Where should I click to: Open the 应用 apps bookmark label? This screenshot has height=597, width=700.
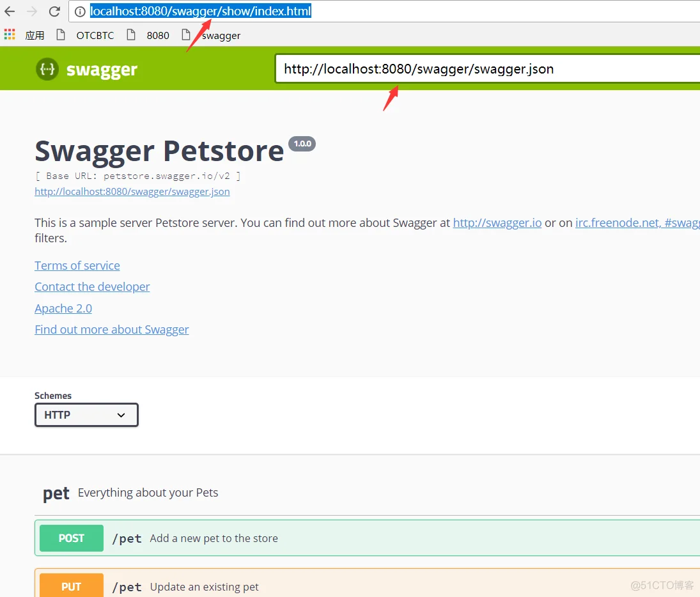pyautogui.click(x=35, y=35)
